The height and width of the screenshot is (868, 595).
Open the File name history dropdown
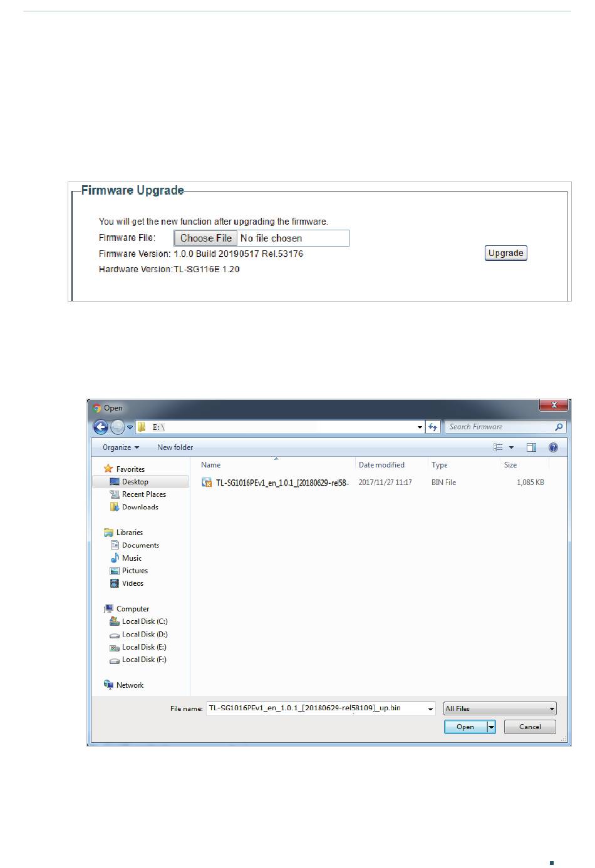pyautogui.click(x=430, y=709)
